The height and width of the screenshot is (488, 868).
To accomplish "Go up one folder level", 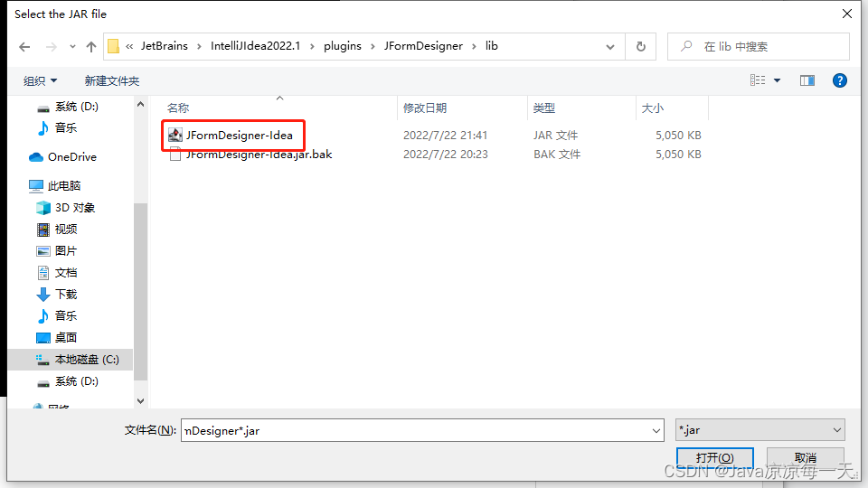I will tap(91, 47).
